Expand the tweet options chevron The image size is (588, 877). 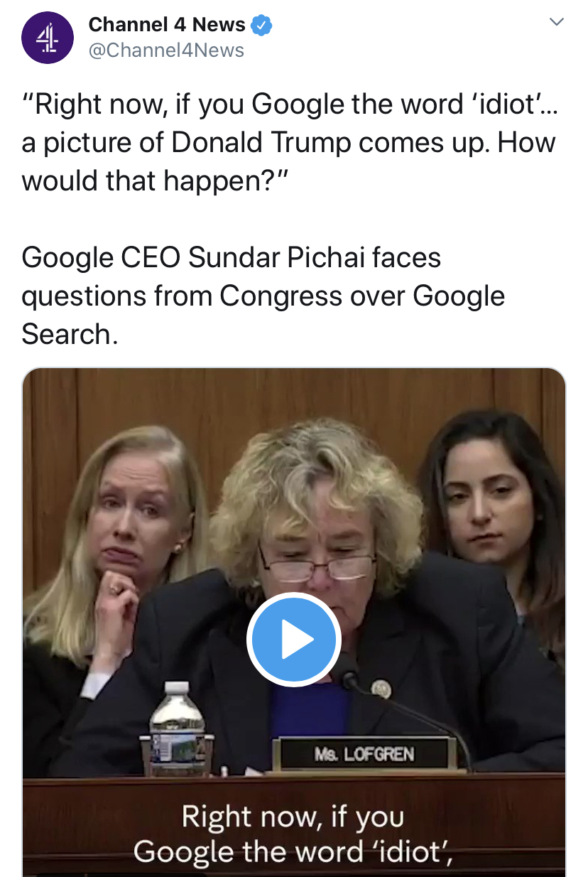pyautogui.click(x=557, y=23)
